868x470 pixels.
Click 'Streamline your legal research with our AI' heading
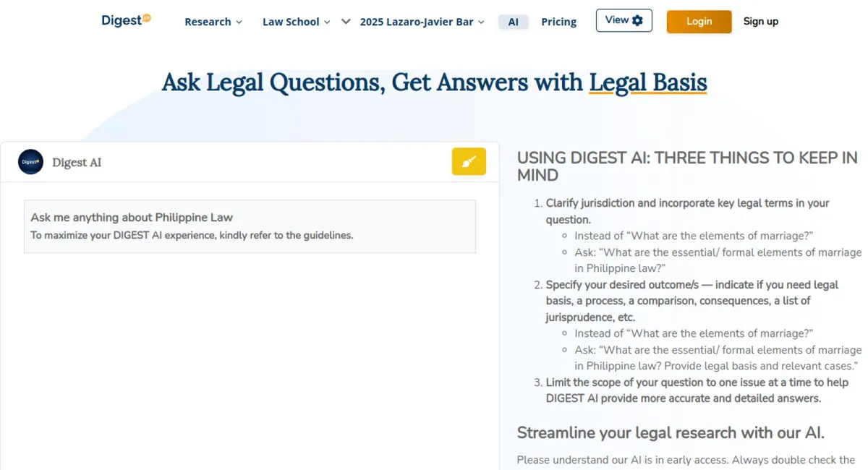coord(671,433)
